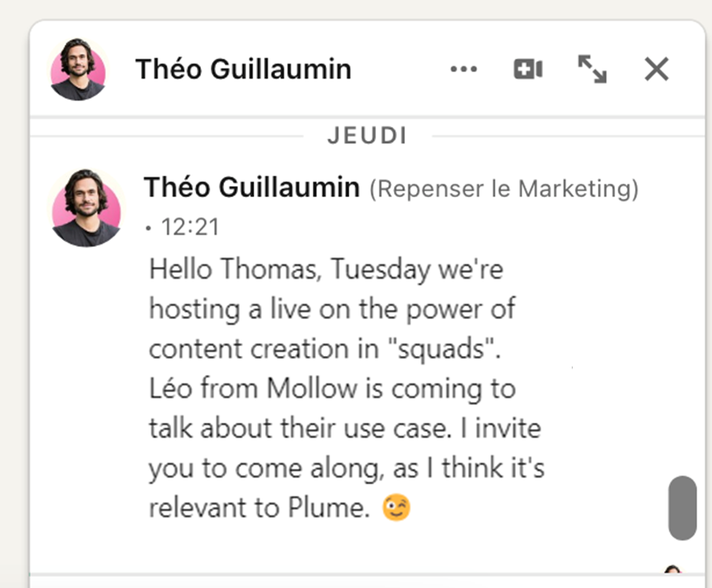Click Théo's profile photo in the header
This screenshot has height=588, width=712.
pos(78,70)
